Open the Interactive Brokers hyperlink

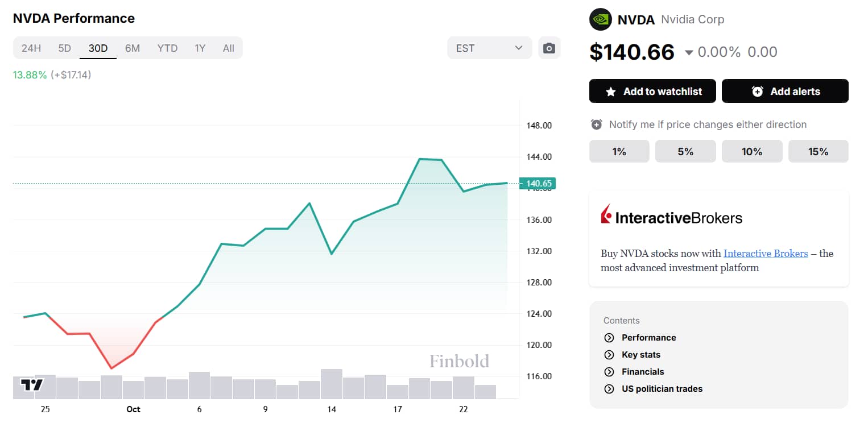[x=766, y=254]
